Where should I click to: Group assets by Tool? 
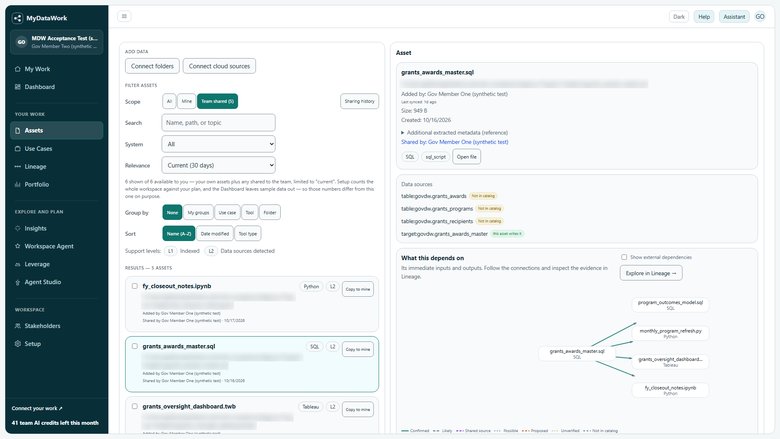coord(250,212)
